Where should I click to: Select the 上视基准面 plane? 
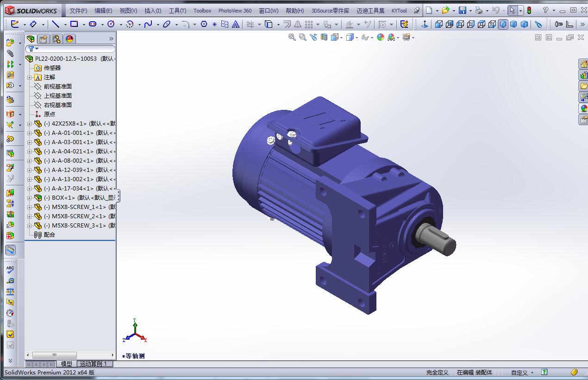(x=58, y=96)
